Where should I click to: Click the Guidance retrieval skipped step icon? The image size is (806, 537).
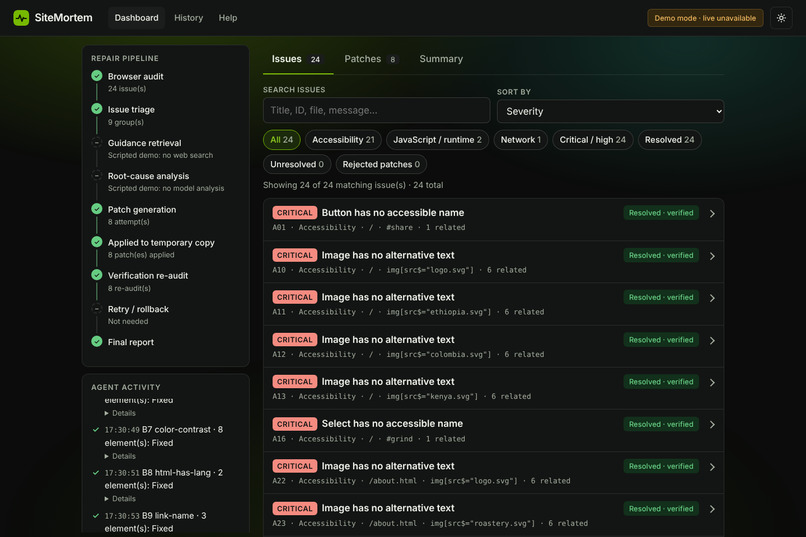tap(97, 142)
